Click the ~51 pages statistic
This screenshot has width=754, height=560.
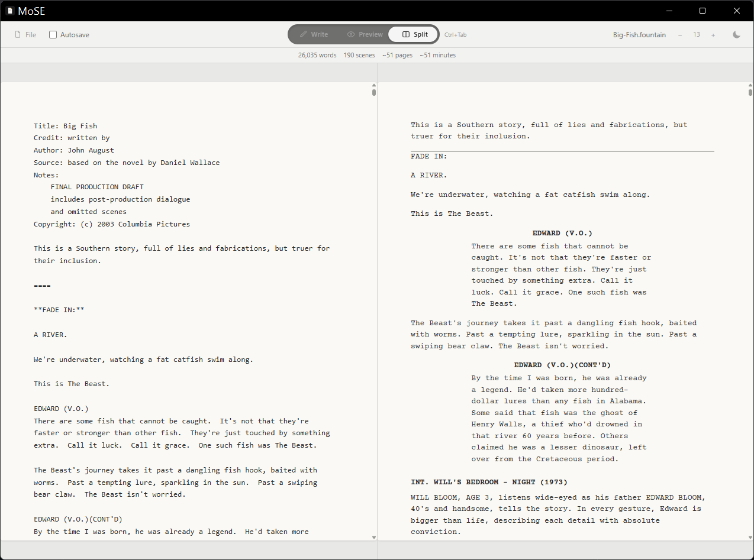click(397, 55)
